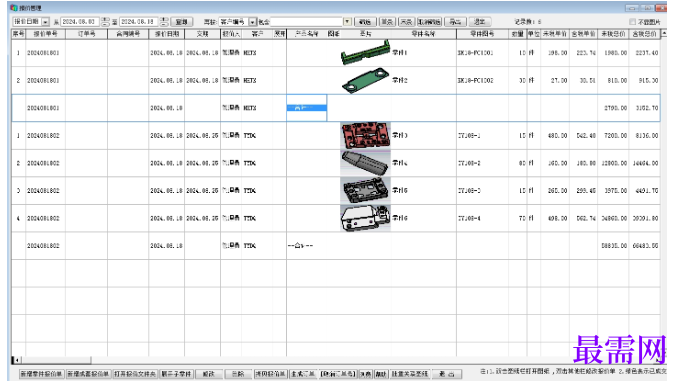This screenshot has height=381, width=685.
Task: Open the red mold part thumbnail
Action: pyautogui.click(x=365, y=135)
